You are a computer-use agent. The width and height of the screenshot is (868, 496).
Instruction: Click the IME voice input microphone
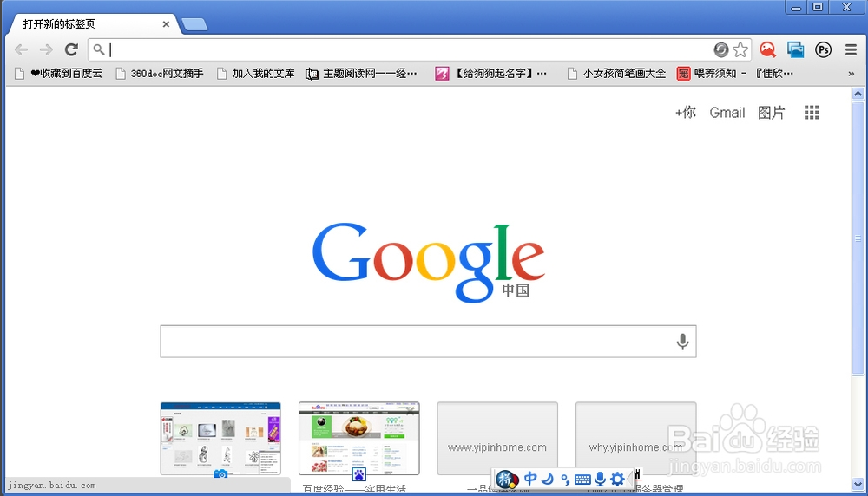[x=600, y=479]
